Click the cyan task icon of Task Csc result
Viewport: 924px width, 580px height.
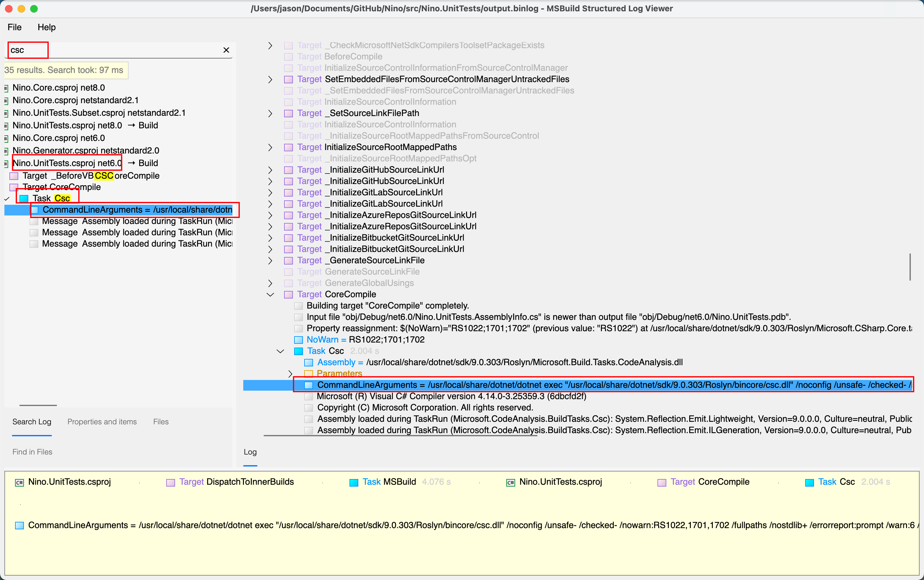tap(24, 199)
